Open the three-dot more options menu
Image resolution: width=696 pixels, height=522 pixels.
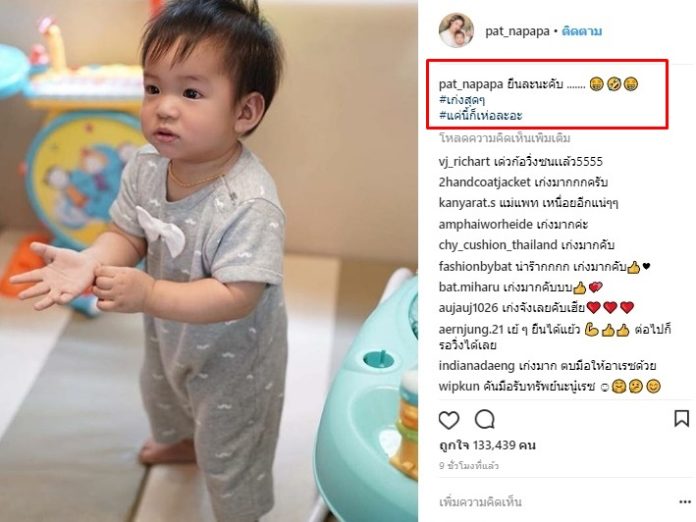685,502
